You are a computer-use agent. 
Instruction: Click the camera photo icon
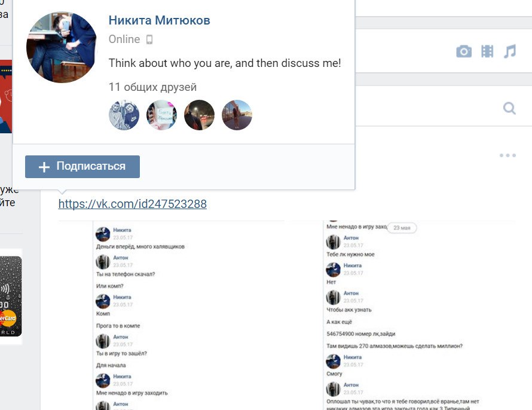[x=464, y=51]
